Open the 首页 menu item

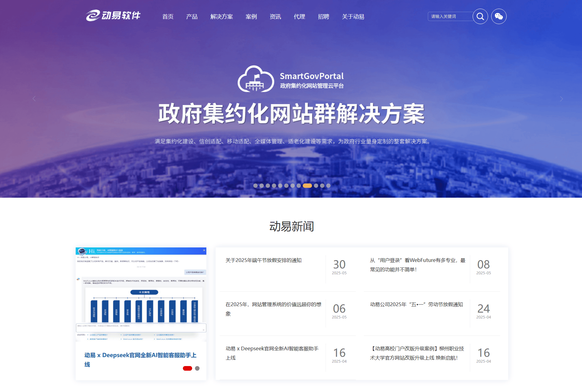[168, 17]
